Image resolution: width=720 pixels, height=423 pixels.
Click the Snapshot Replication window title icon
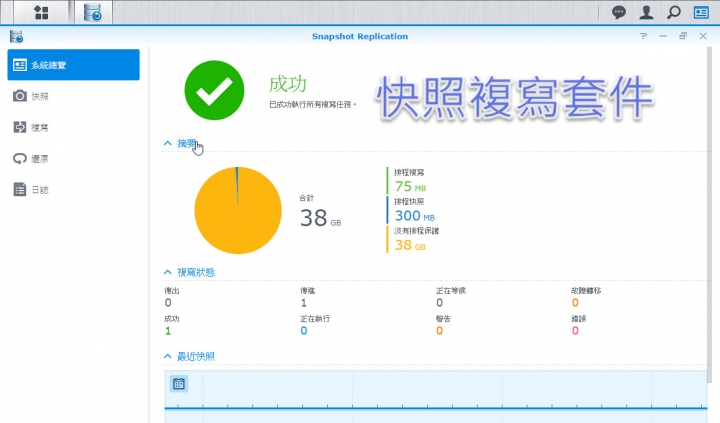pyautogui.click(x=17, y=36)
